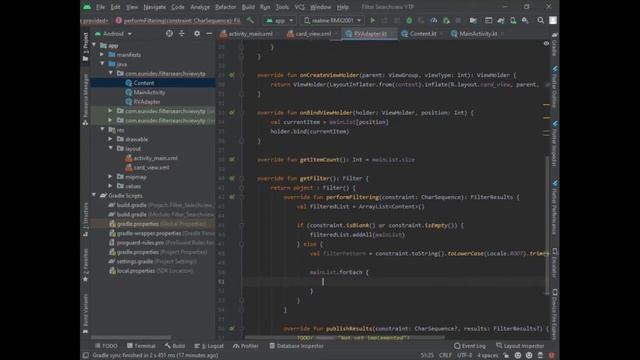This screenshot has height=360, width=640.
Task: Click the Profile app icon in toolbar
Action: point(433,20)
